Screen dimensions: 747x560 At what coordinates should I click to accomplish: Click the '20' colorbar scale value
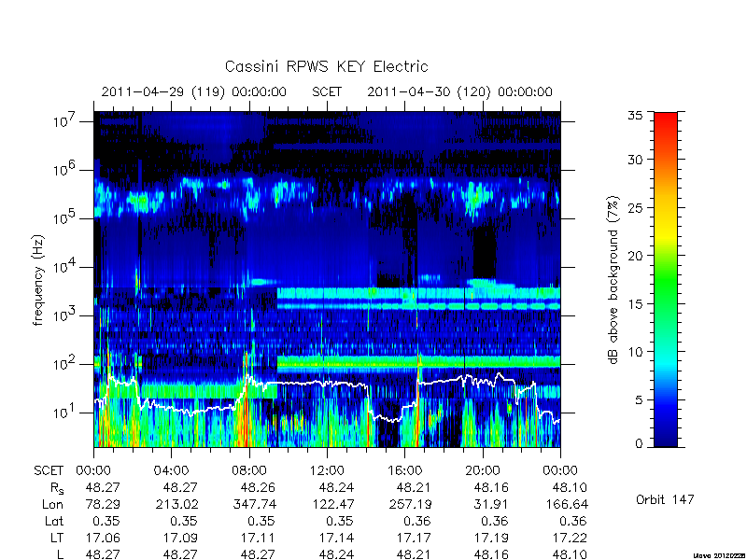tap(635, 256)
